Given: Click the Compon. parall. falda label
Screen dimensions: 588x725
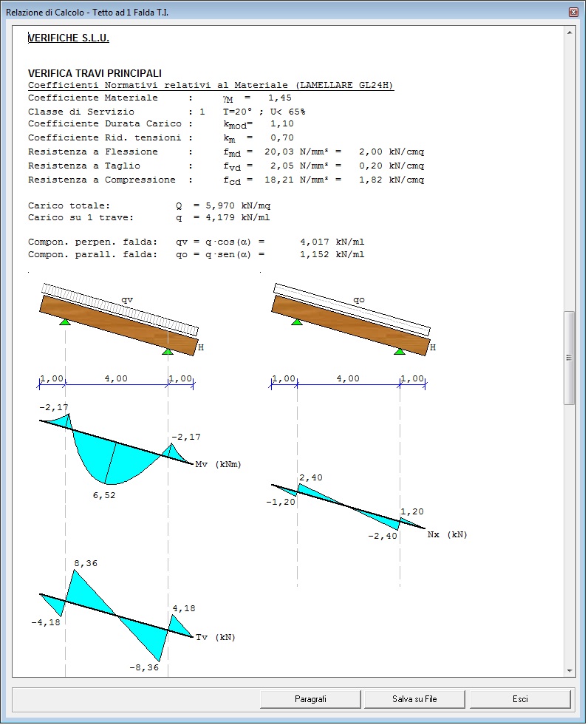Looking at the screenshot, I should pos(93,254).
